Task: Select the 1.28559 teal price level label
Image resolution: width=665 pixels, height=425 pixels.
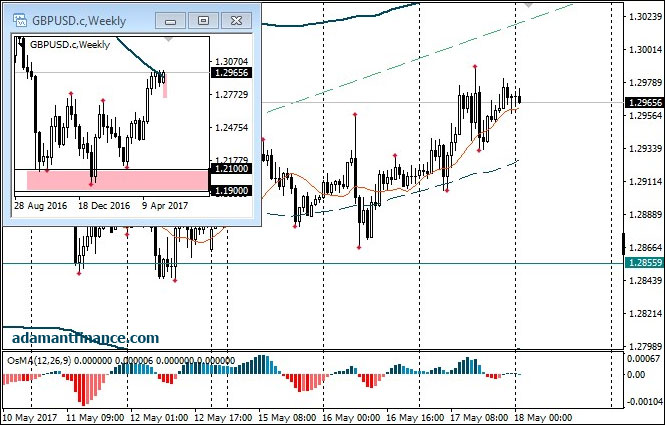Action: pyautogui.click(x=644, y=263)
